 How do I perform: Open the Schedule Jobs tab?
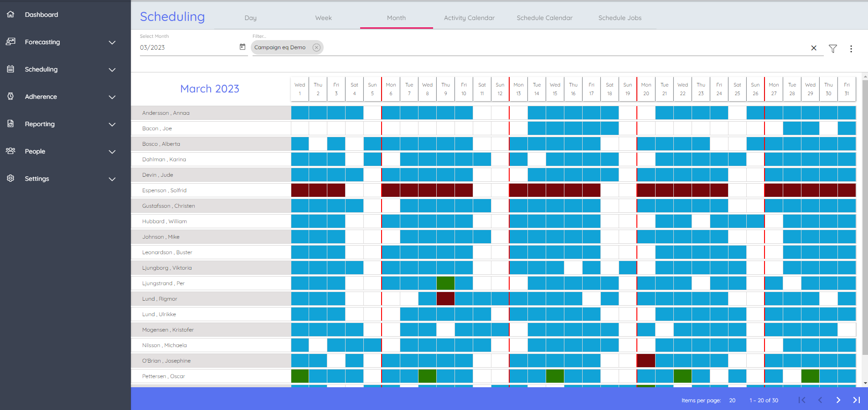[620, 18]
